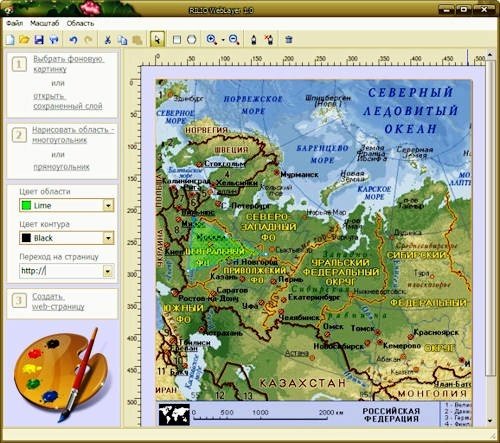This screenshot has width=500, height=443.
Task: Click the scroll up arrow of map
Action: [x=490, y=54]
